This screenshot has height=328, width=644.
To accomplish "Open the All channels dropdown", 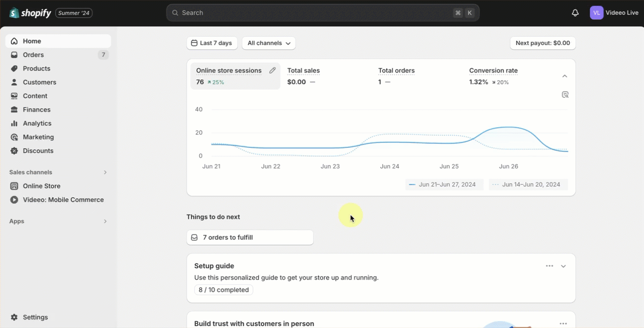I will click(269, 43).
